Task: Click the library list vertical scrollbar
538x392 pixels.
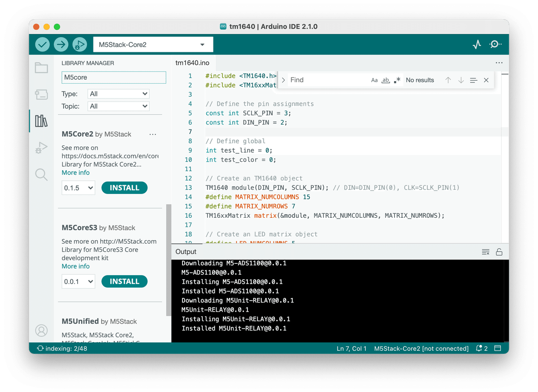Action: click(169, 260)
